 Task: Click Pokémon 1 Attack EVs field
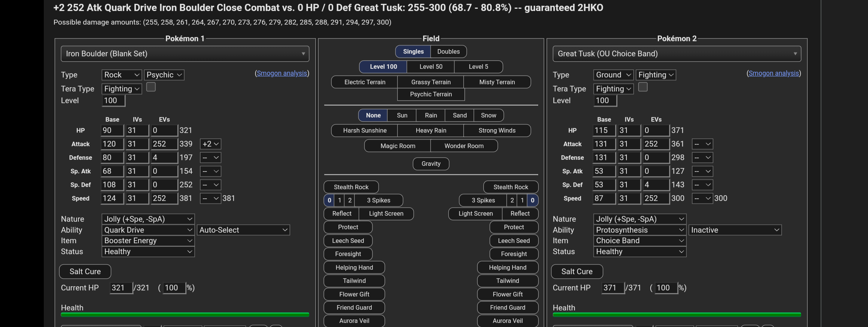[x=164, y=144]
